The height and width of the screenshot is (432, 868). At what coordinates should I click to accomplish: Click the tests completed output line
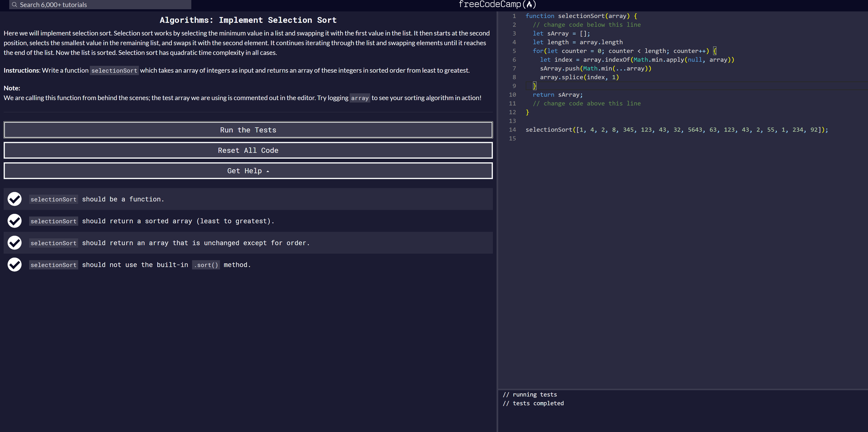(x=533, y=403)
